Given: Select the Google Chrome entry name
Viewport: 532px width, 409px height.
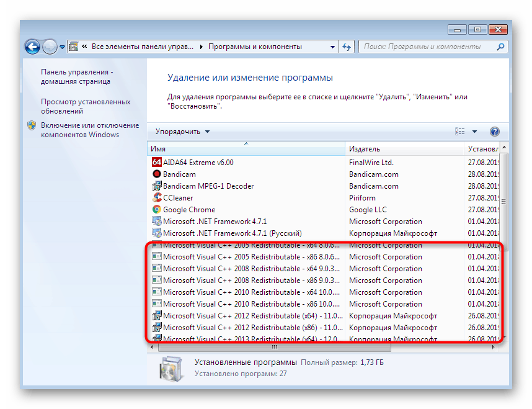Looking at the screenshot, I should pos(189,210).
